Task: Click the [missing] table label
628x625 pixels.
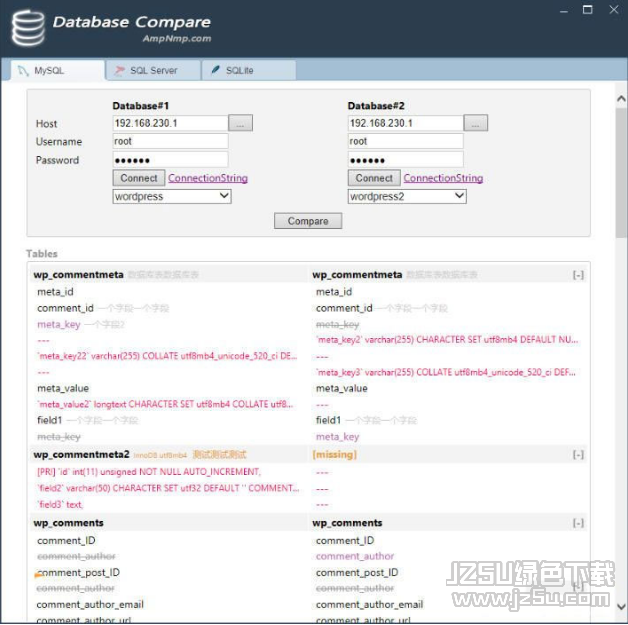Action: click(x=334, y=454)
